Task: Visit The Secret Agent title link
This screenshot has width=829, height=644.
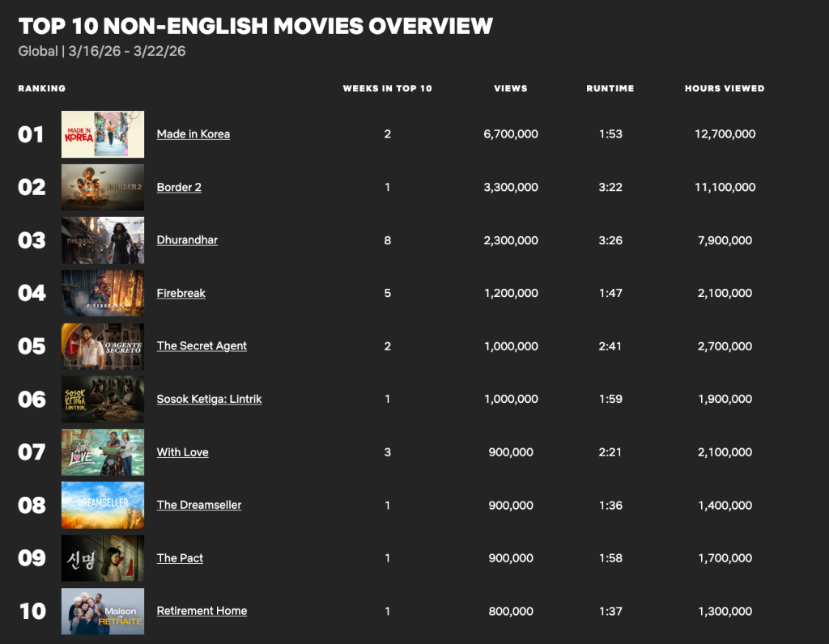Action: tap(202, 346)
